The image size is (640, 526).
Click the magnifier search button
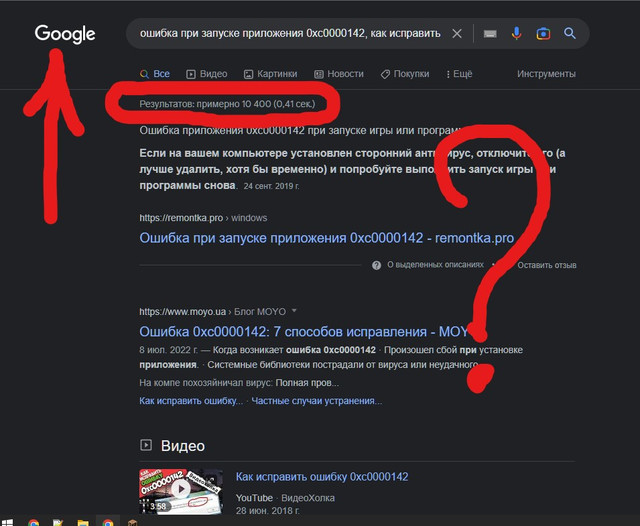tap(570, 34)
